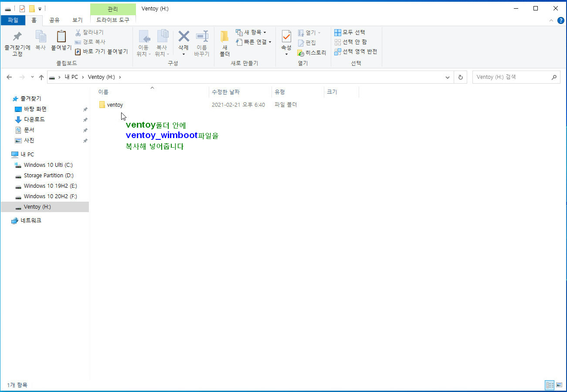Image resolution: width=567 pixels, height=392 pixels.
Task: Open the New item (새 항목) dropdown
Action: 251,32
